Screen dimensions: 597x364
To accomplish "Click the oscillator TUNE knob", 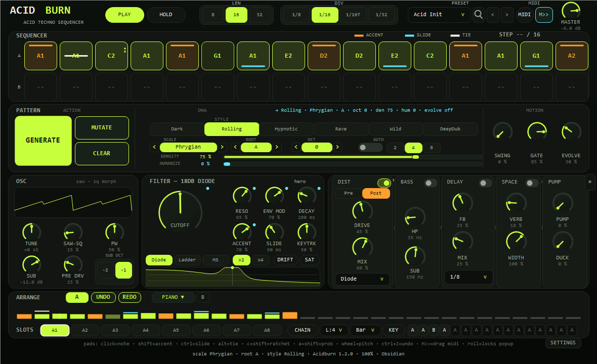I will 31,232.
